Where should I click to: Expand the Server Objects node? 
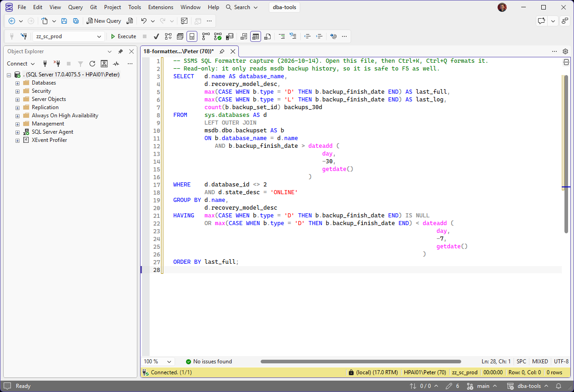tap(17, 99)
